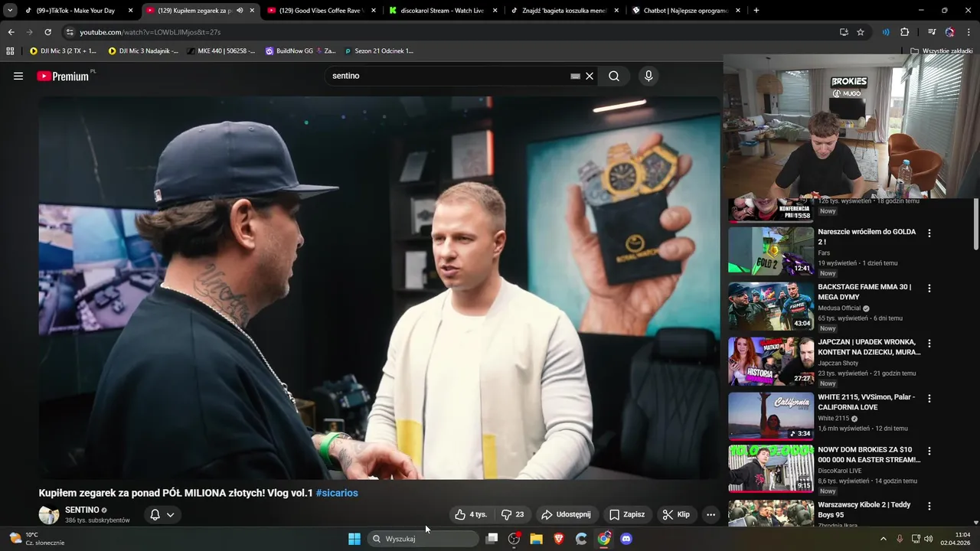980x551 pixels.
Task: Mute audio on Kupiłem zegarek tab
Action: click(x=240, y=11)
